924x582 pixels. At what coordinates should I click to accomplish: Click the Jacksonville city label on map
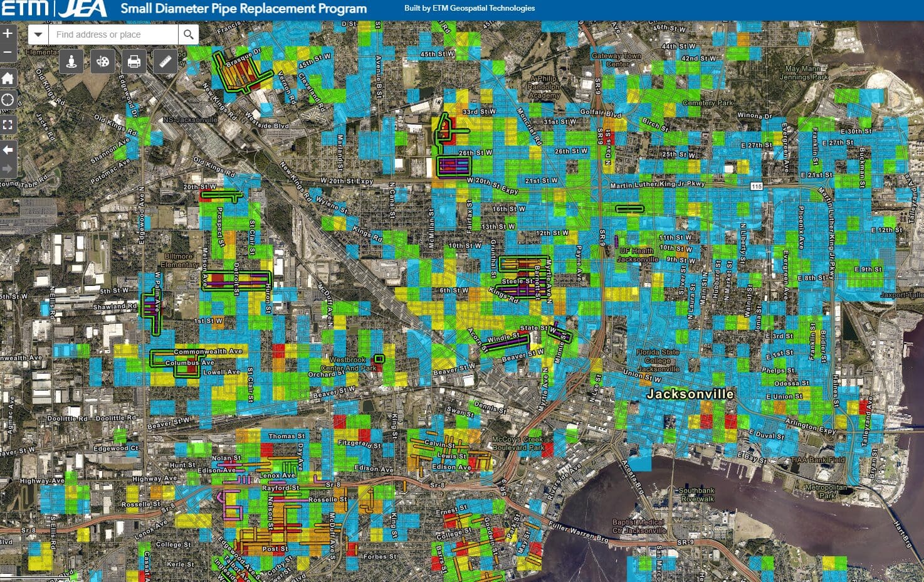coord(690,394)
